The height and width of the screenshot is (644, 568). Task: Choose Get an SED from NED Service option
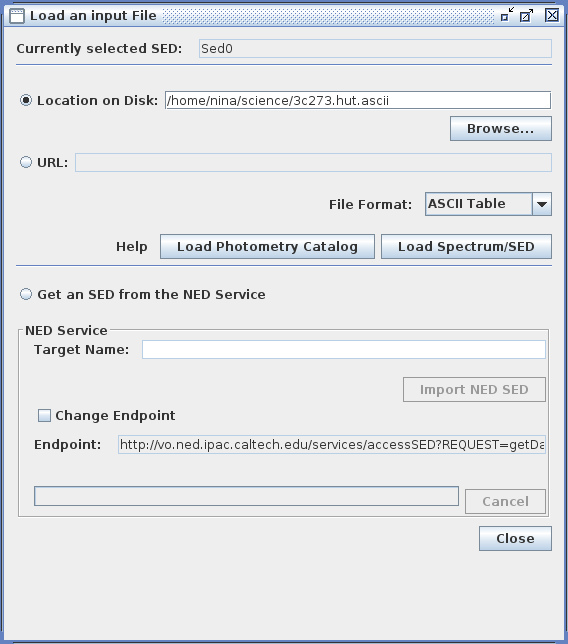(x=26, y=294)
